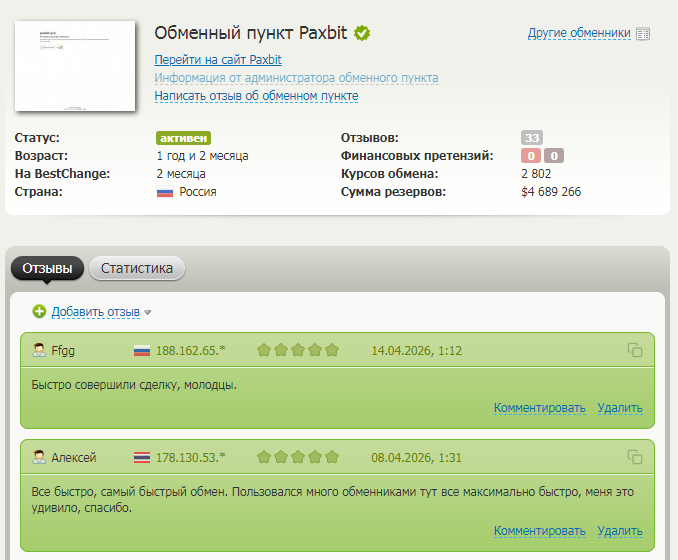
Task: Click the green plus icon for adding review
Action: click(39, 312)
